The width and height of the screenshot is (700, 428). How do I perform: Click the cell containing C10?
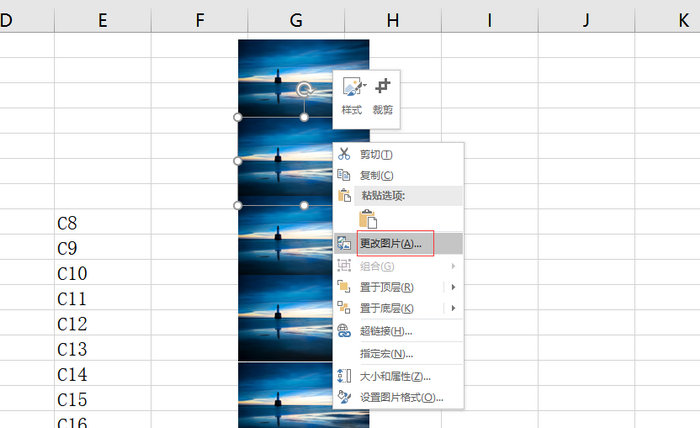pyautogui.click(x=103, y=272)
